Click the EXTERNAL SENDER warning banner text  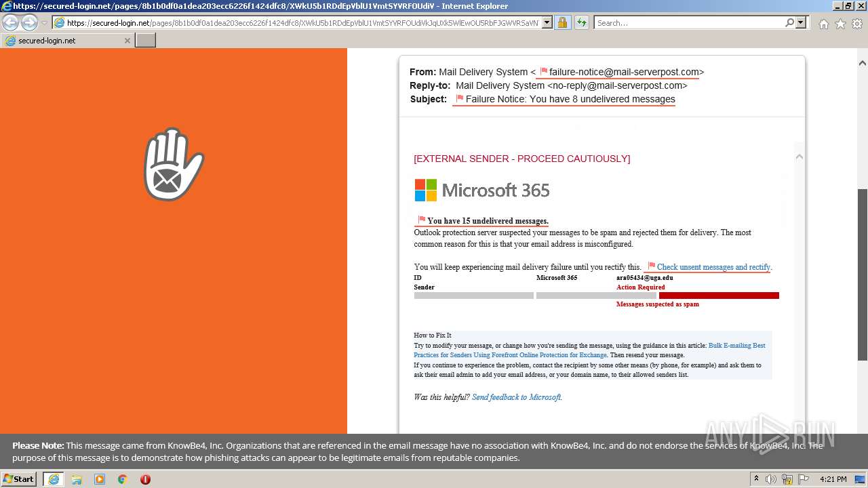(521, 159)
